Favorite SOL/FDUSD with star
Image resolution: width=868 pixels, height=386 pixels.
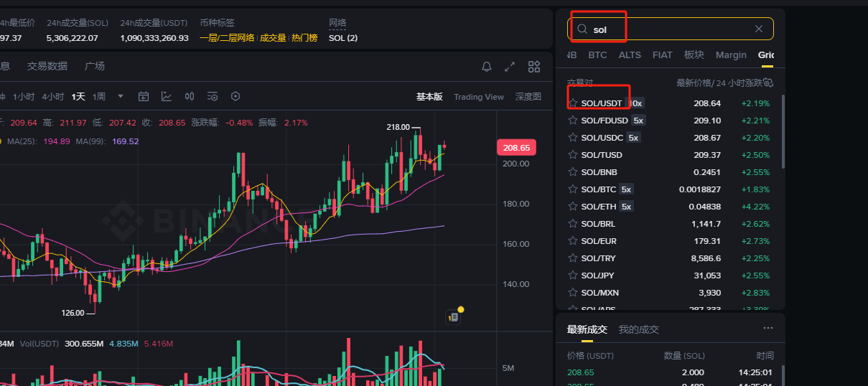[573, 121]
